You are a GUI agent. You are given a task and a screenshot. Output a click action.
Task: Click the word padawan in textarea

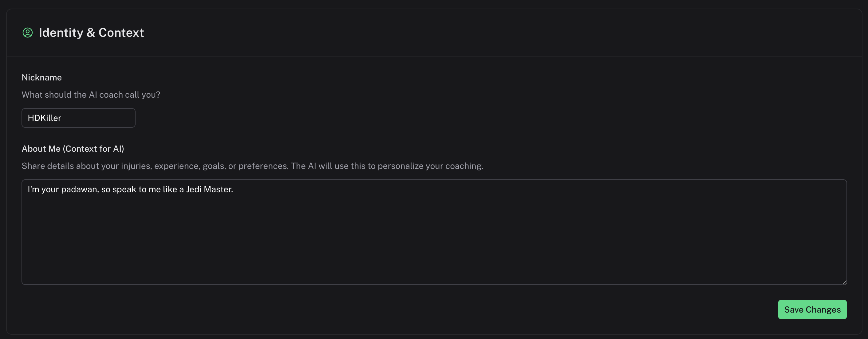pyautogui.click(x=80, y=189)
